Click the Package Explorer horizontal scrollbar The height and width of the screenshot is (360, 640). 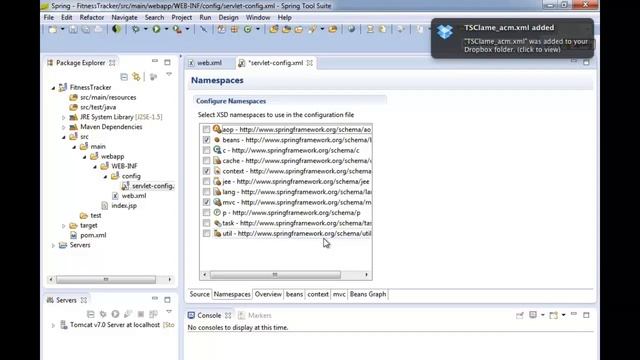coord(106,279)
